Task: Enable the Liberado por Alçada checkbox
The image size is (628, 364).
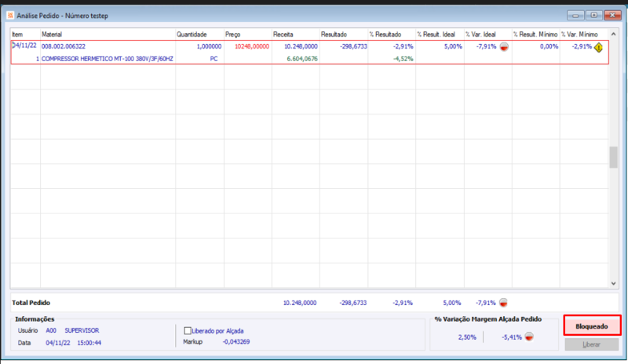Action: click(x=188, y=331)
